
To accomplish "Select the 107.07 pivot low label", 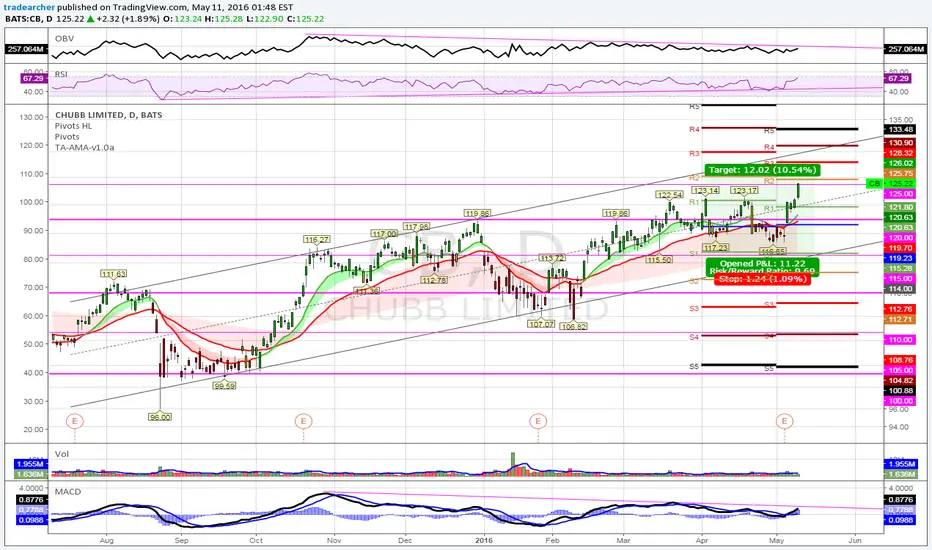I will [541, 324].
